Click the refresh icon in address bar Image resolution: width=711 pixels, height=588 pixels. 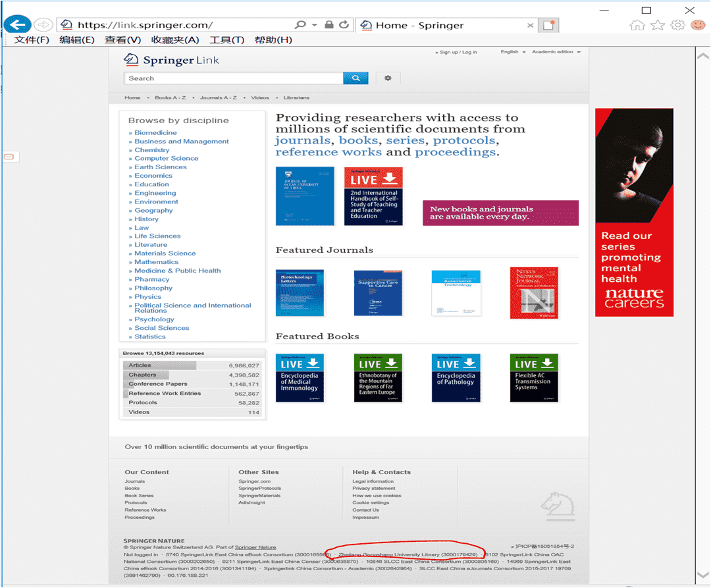[344, 25]
